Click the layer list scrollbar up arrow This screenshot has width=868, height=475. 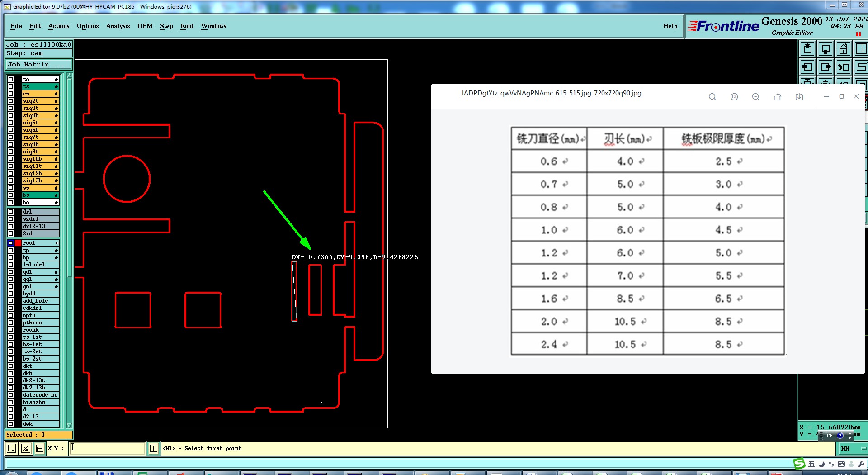click(x=69, y=76)
